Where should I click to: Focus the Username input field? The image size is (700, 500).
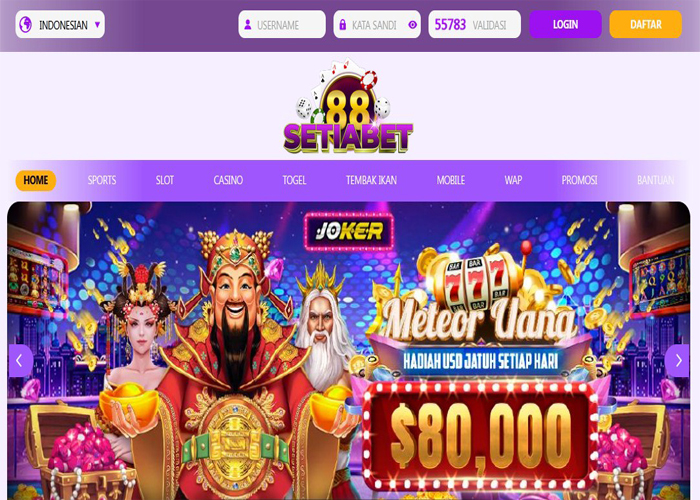click(282, 25)
